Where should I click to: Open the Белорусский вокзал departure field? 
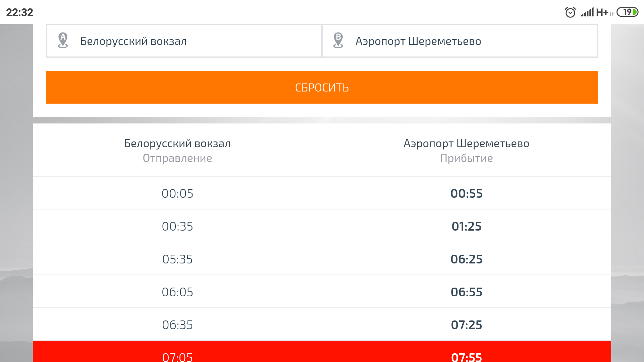184,41
